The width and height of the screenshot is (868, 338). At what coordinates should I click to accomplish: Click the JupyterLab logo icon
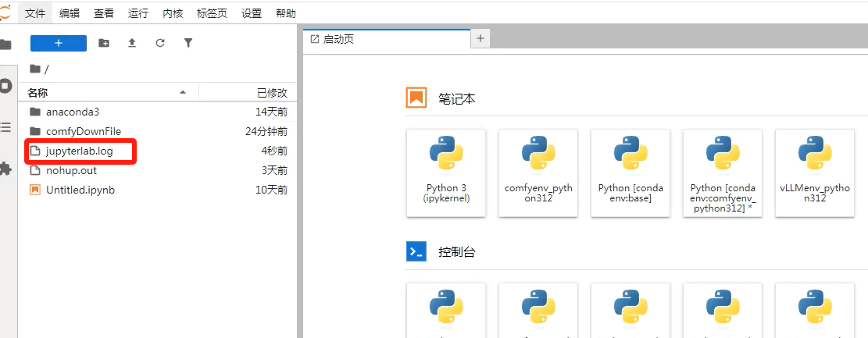tap(5, 14)
